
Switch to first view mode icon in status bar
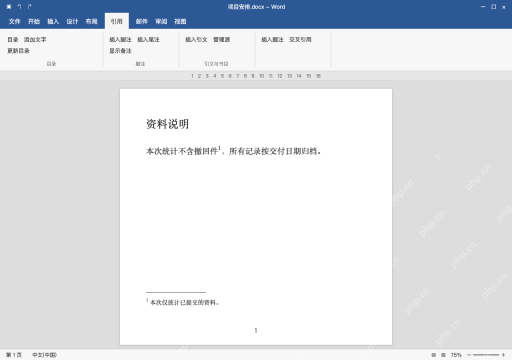(x=434, y=355)
